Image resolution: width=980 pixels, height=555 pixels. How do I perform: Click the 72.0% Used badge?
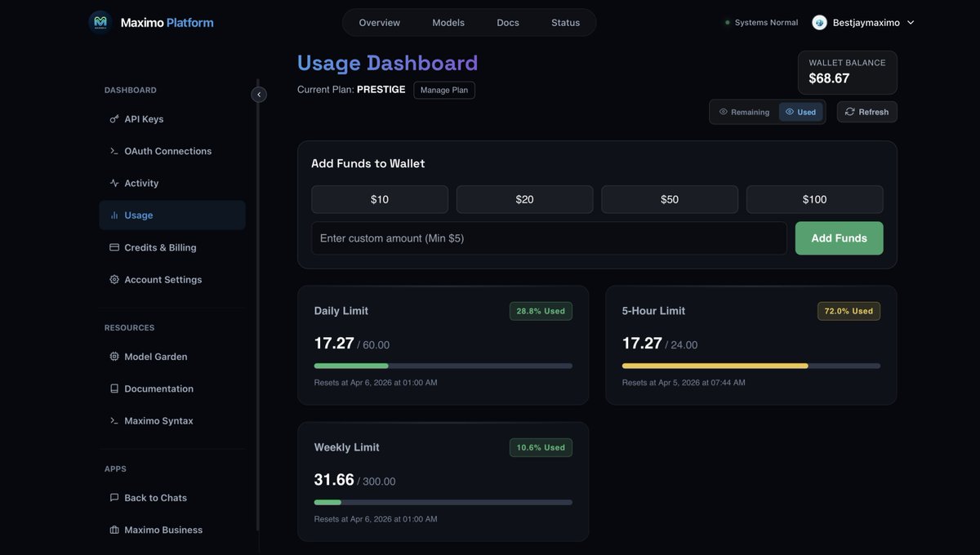[849, 311]
